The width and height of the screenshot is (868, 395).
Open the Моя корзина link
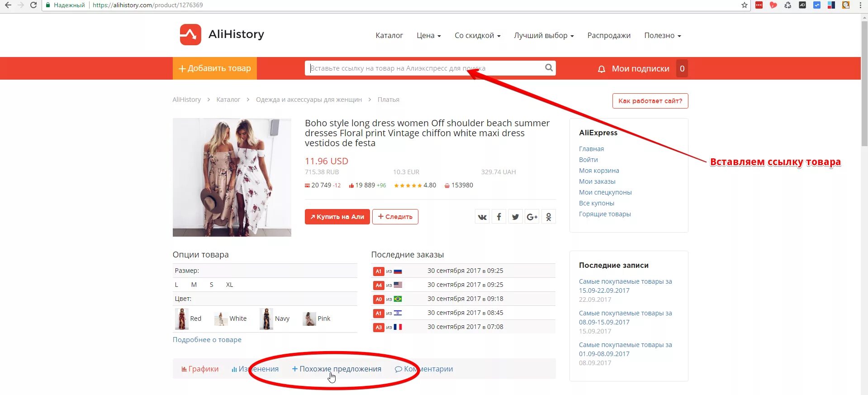tap(599, 171)
